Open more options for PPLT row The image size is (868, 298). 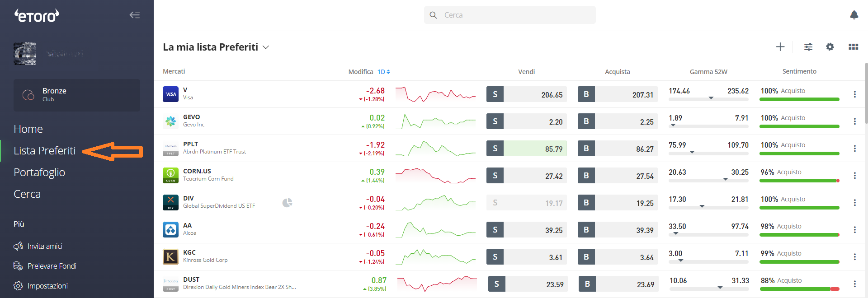tap(854, 148)
